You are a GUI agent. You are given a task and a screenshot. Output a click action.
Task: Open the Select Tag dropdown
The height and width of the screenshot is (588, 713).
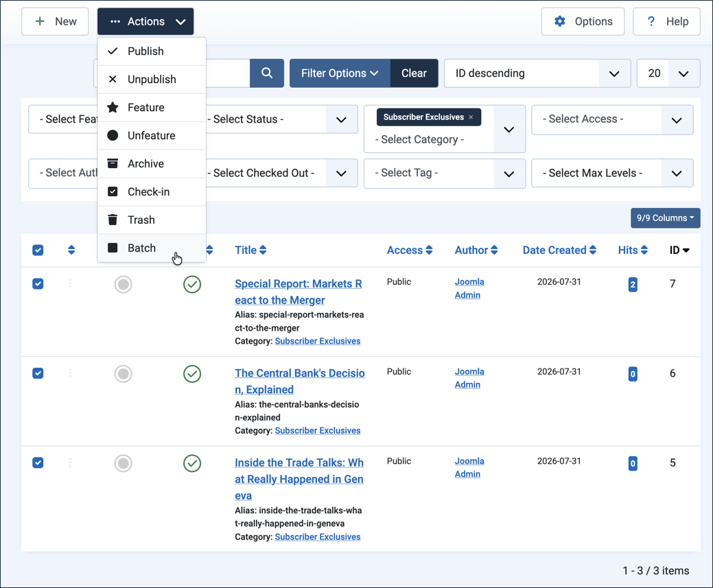(x=445, y=174)
